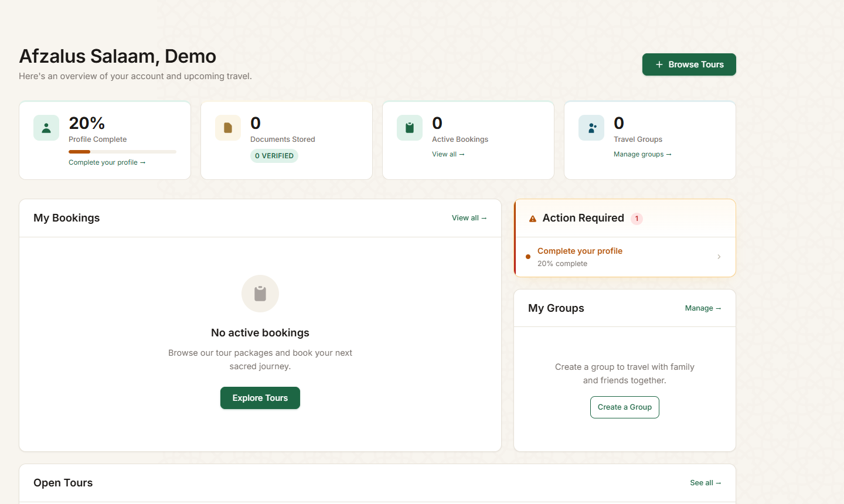Viewport: 844px width, 504px height.
Task: Click the Travel Groups people icon
Action: tap(591, 128)
